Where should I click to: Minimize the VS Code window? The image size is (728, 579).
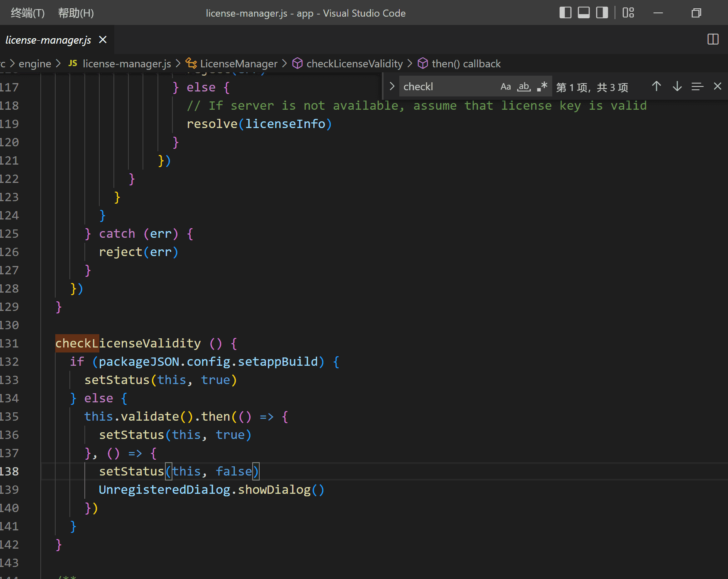point(658,13)
